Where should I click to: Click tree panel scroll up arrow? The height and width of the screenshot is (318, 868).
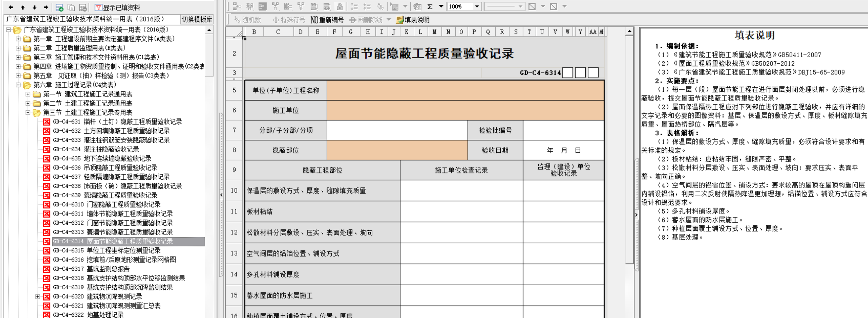click(x=209, y=30)
